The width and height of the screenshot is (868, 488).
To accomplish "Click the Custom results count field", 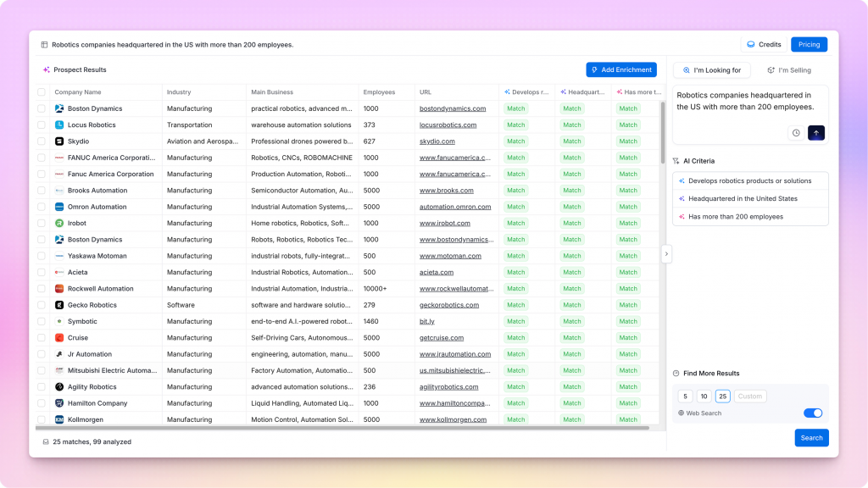I will (749, 396).
